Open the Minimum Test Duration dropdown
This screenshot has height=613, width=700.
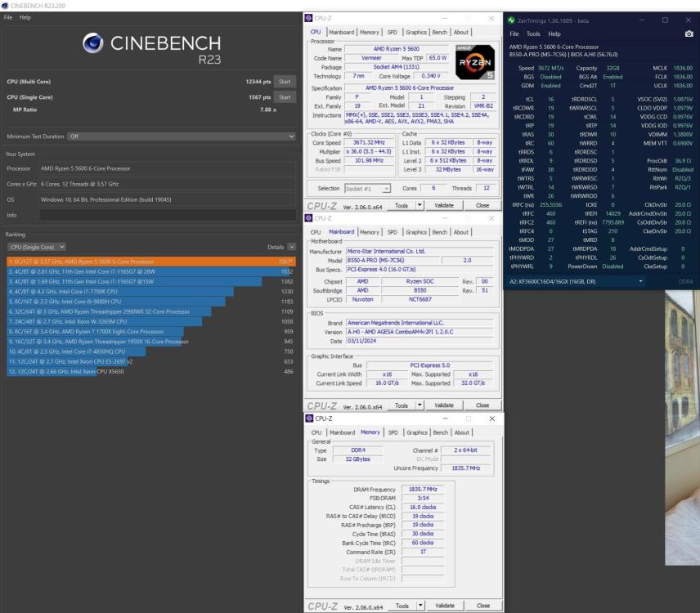click(182, 136)
